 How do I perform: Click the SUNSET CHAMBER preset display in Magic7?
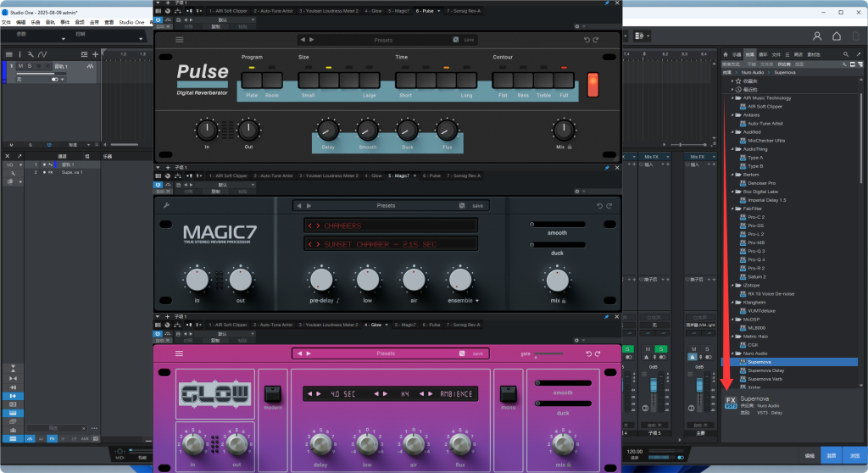click(391, 243)
